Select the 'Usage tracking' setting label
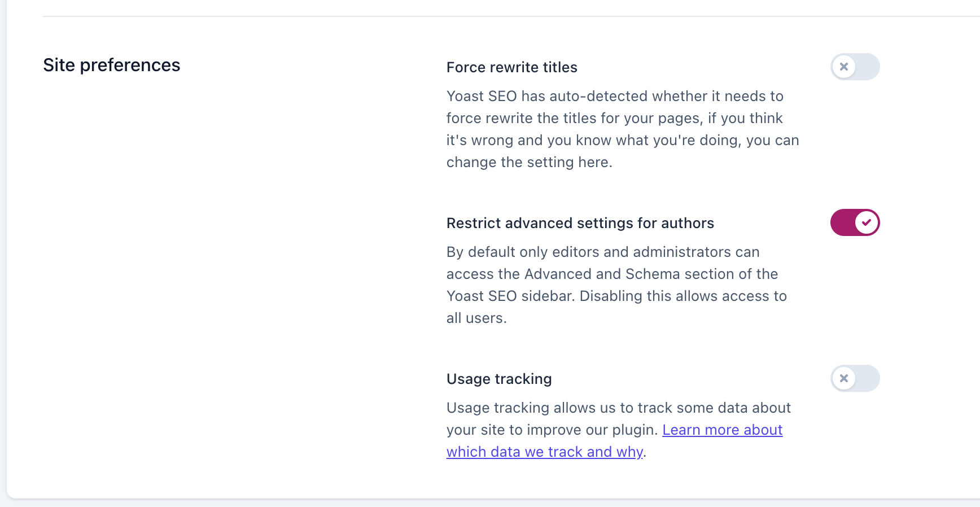 pyautogui.click(x=499, y=379)
